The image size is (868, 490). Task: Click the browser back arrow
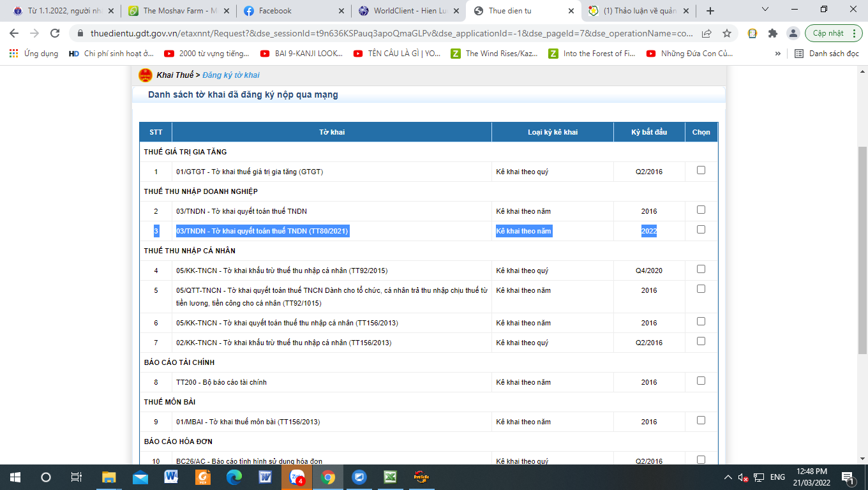[x=14, y=33]
